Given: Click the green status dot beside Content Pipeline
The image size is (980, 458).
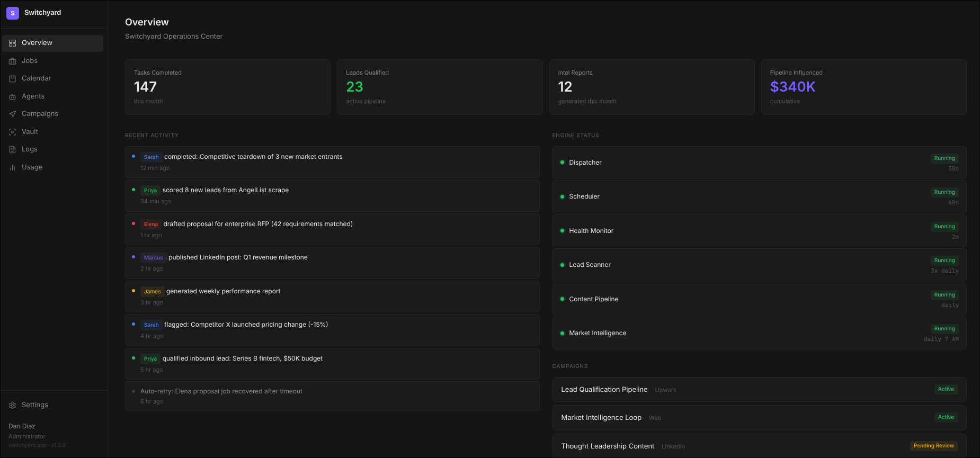Looking at the screenshot, I should tap(562, 299).
